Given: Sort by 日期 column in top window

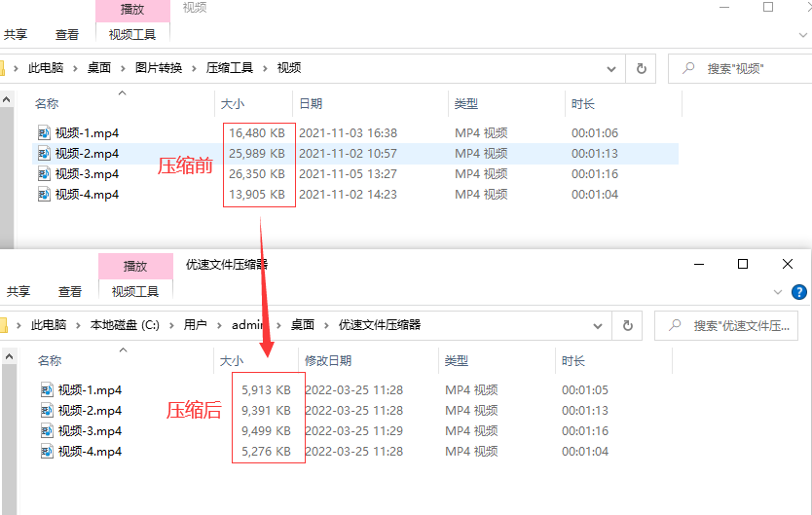Looking at the screenshot, I should tap(311, 104).
